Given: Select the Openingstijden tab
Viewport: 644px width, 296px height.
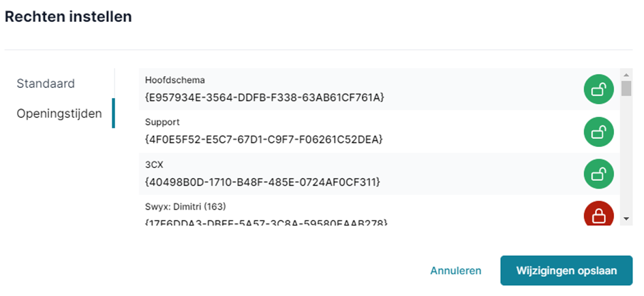Looking at the screenshot, I should click(59, 113).
